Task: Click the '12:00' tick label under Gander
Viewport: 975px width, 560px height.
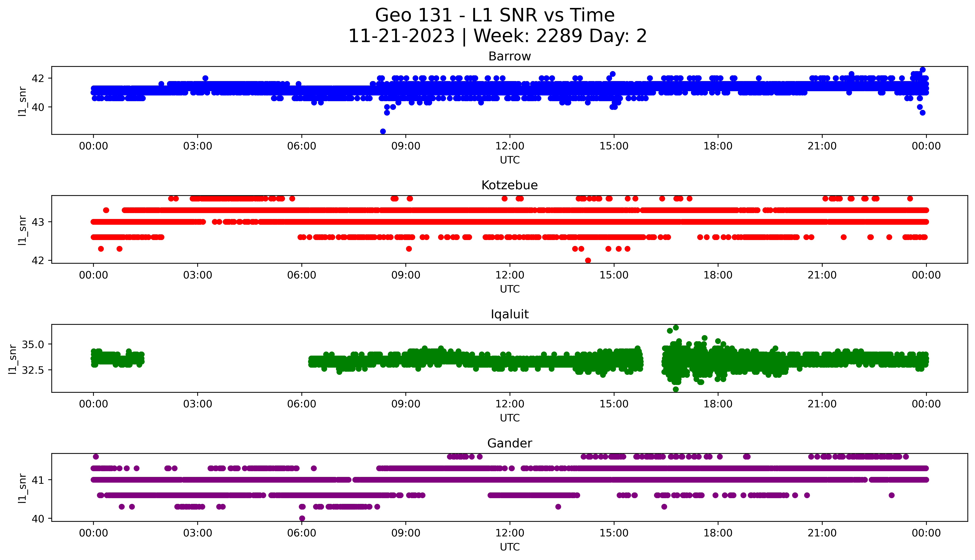Action: point(510,533)
